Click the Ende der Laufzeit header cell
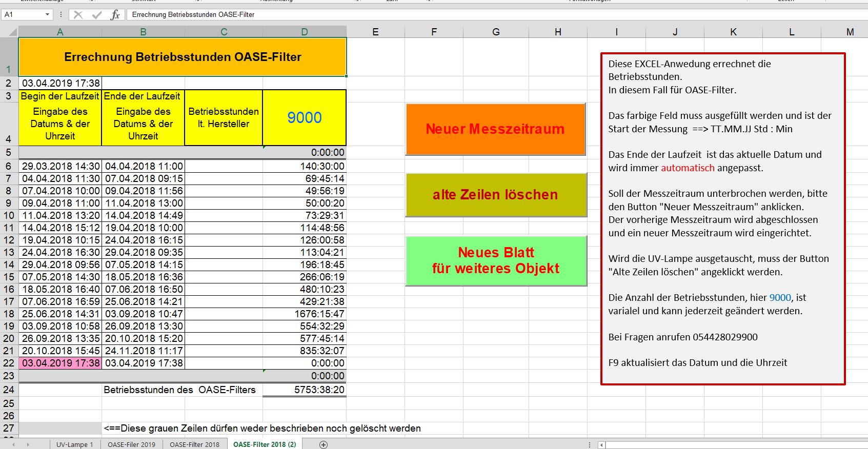This screenshot has width=868, height=449. (143, 96)
